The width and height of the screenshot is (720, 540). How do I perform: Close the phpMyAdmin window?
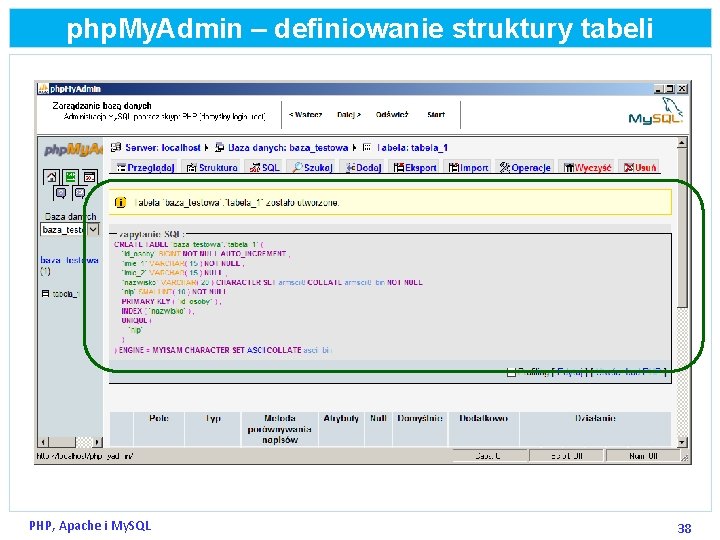(x=682, y=89)
